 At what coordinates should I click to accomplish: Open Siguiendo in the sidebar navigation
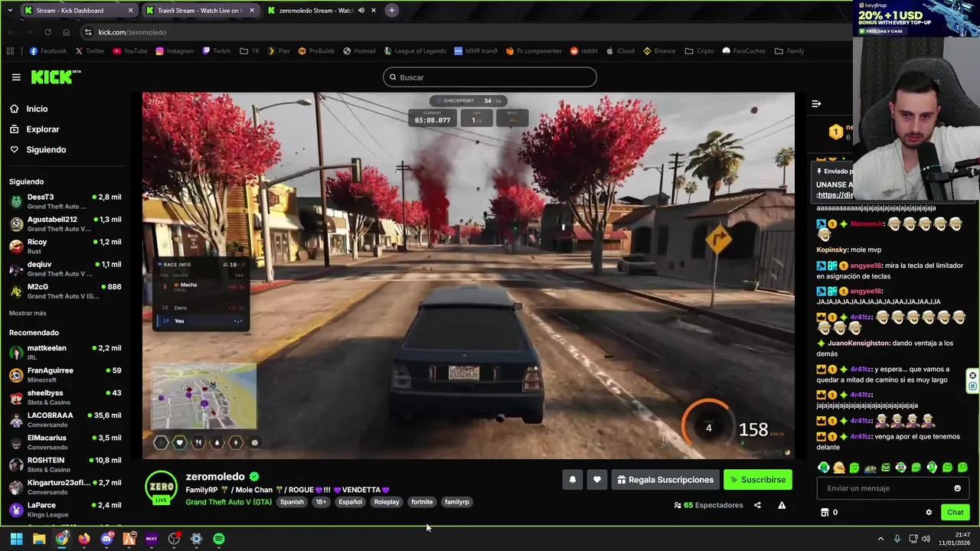pyautogui.click(x=46, y=149)
